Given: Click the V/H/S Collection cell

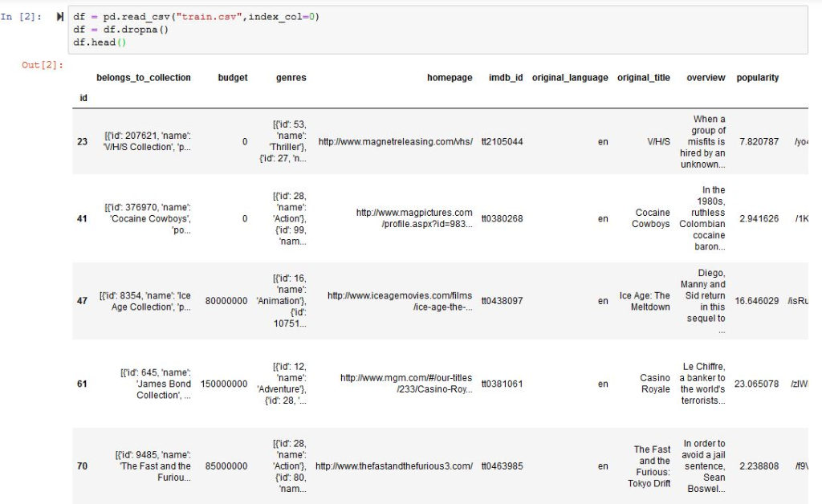Looking at the screenshot, I should click(148, 141).
